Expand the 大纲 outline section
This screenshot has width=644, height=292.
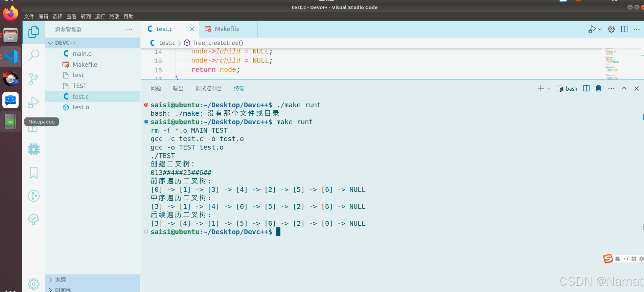(93, 279)
